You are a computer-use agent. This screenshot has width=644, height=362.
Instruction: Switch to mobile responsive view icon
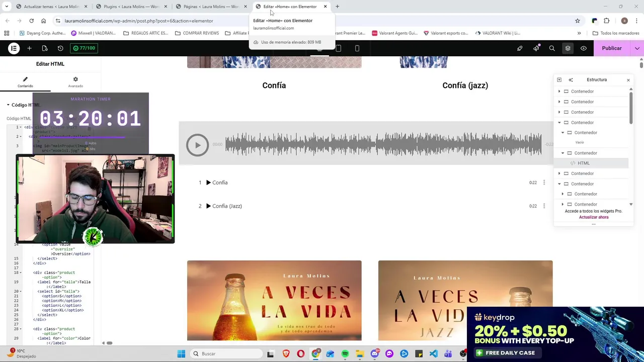point(357,48)
